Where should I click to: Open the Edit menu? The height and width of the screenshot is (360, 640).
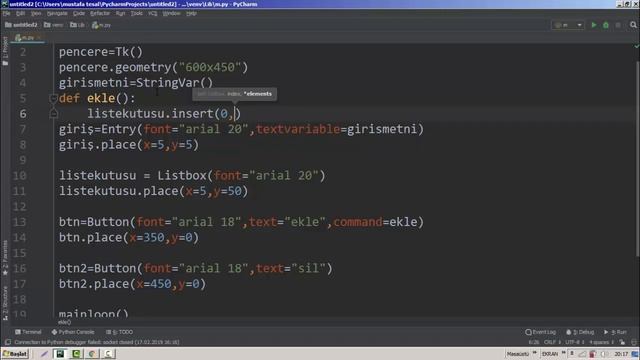20,13
